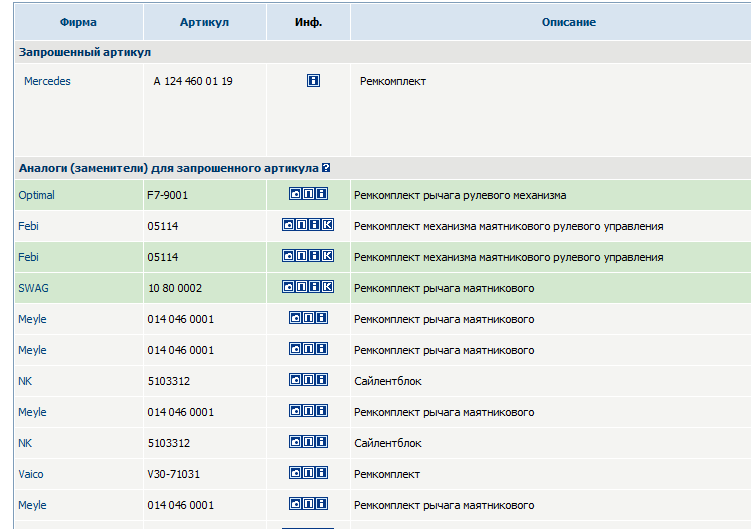Screen dimensions: 751x529
Task: Open the Vaico brand link
Action: coord(31,474)
